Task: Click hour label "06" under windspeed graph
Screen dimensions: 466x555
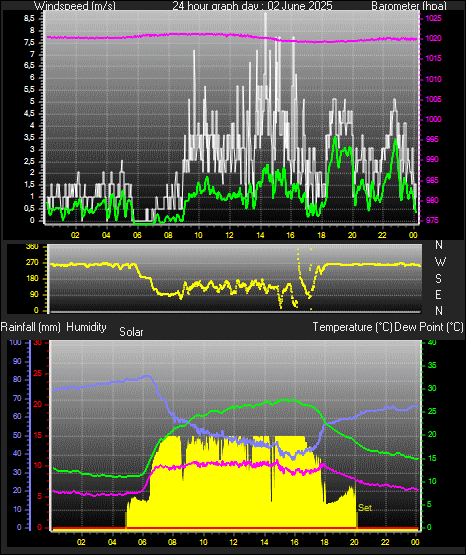Action: 137,235
